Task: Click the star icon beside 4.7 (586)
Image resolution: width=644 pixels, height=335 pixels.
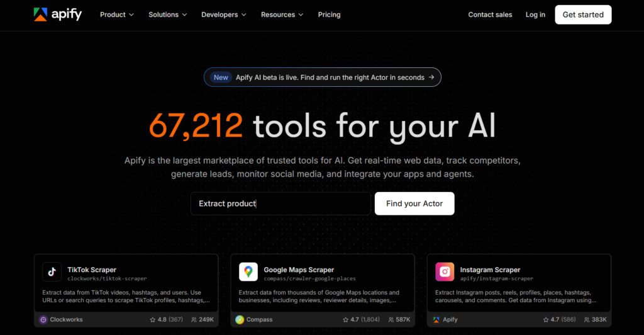Action: [x=546, y=319]
